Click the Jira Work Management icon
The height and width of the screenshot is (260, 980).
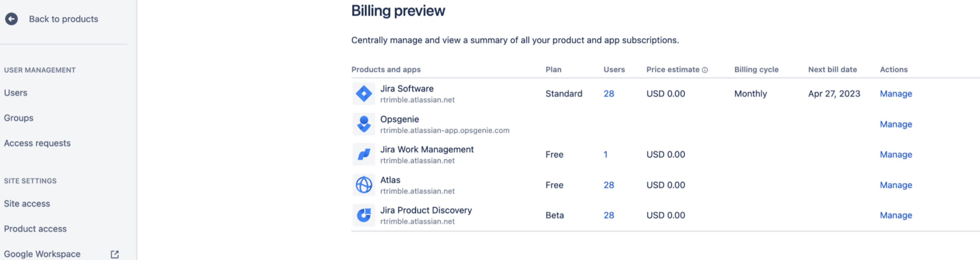tap(364, 155)
